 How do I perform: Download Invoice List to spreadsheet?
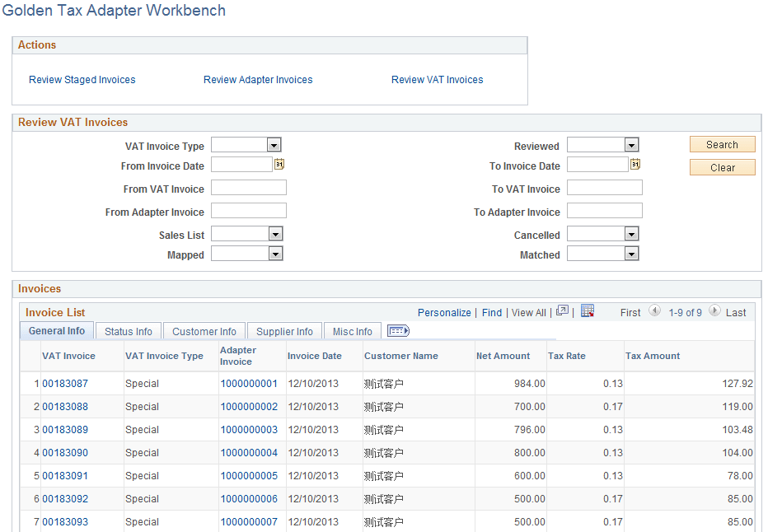pos(588,312)
